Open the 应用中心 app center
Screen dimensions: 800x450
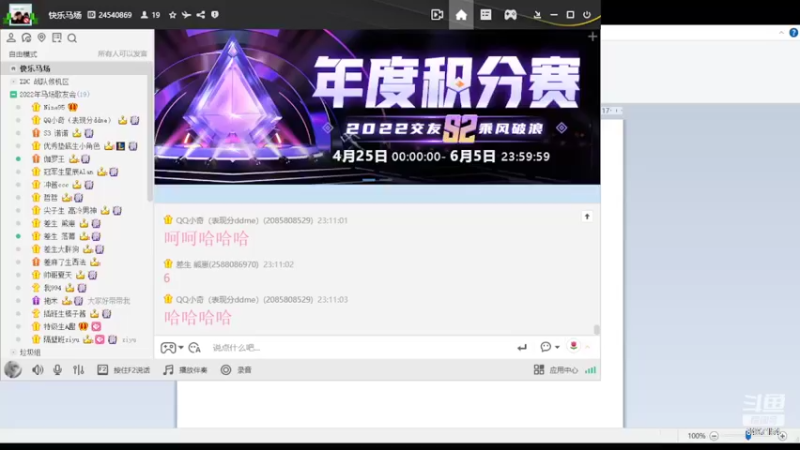(x=555, y=370)
